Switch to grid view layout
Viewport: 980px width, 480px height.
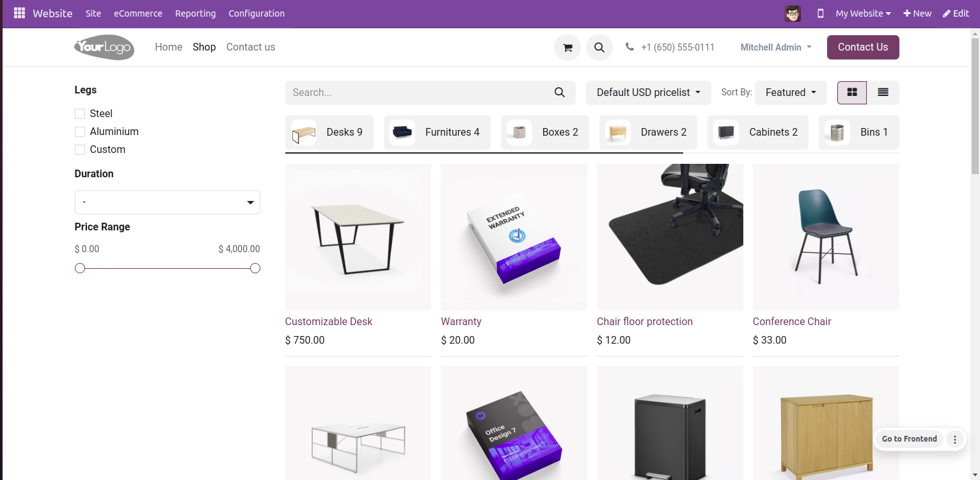coord(852,92)
